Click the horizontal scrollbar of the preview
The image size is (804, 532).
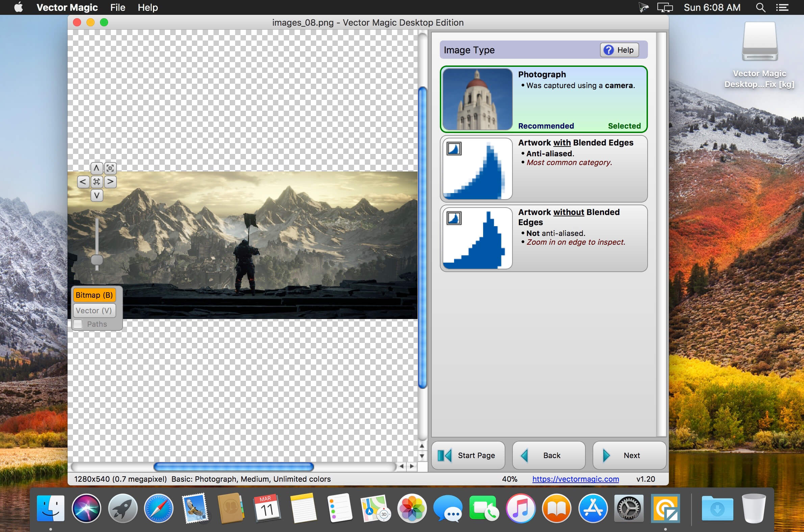(x=233, y=467)
